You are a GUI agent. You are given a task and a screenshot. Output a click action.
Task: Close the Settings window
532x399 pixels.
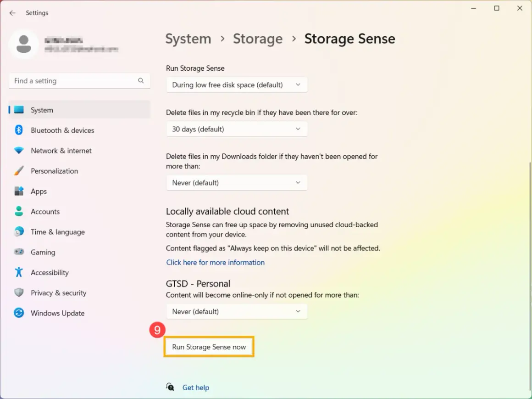(520, 8)
